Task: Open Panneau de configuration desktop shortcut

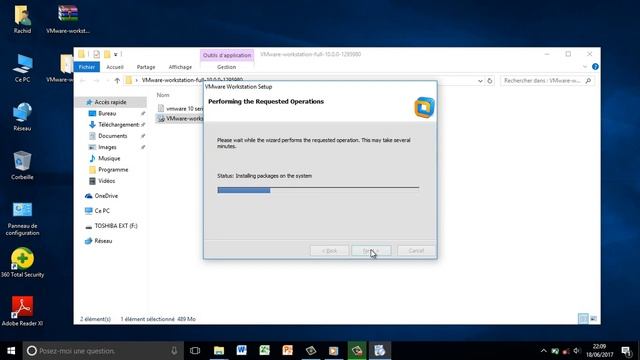Action: 22,219
